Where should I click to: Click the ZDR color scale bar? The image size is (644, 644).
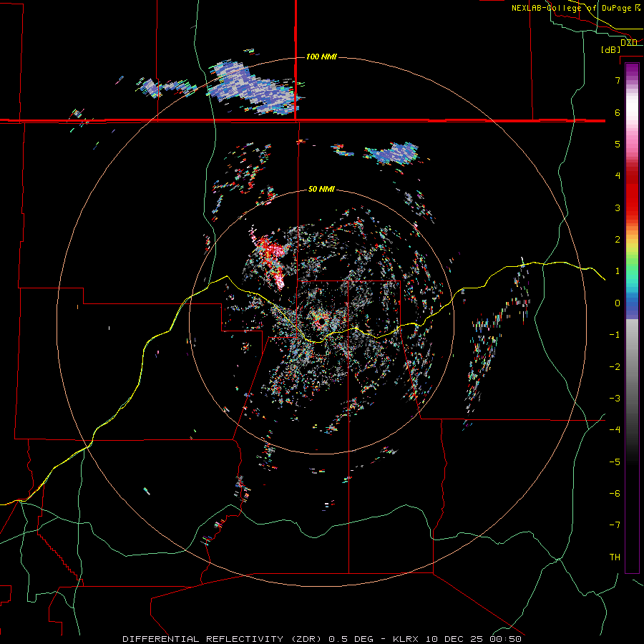pyautogui.click(x=632, y=318)
